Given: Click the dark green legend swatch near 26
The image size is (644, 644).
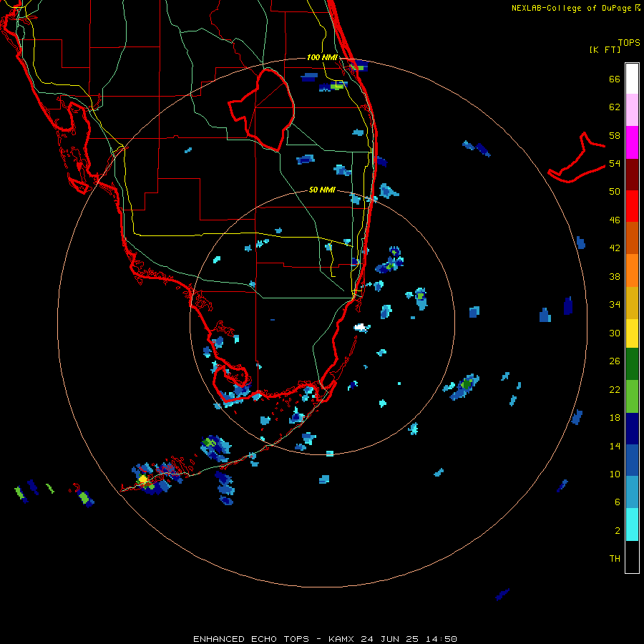Looking at the screenshot, I should pyautogui.click(x=632, y=364).
